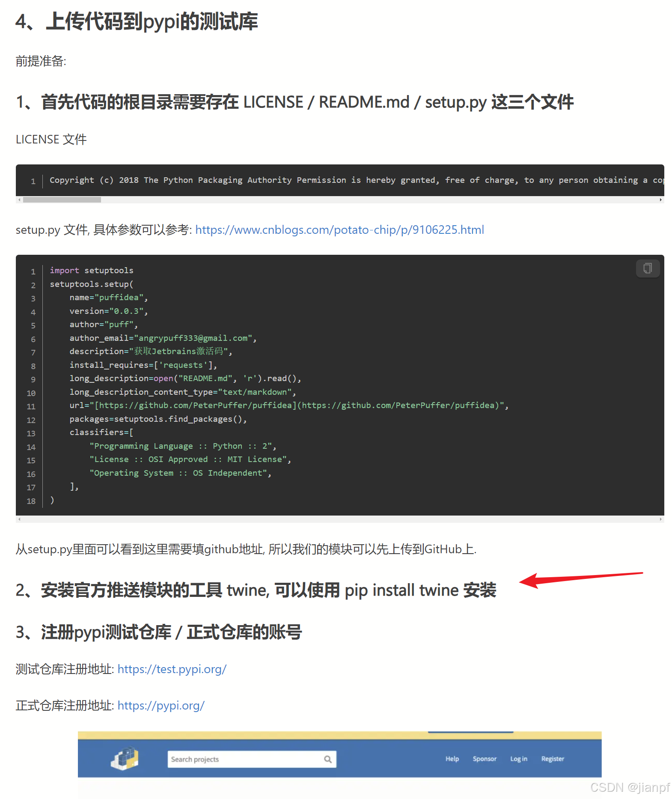The height and width of the screenshot is (799, 672).
Task: Click Help in the PyPI header image
Action: [452, 759]
